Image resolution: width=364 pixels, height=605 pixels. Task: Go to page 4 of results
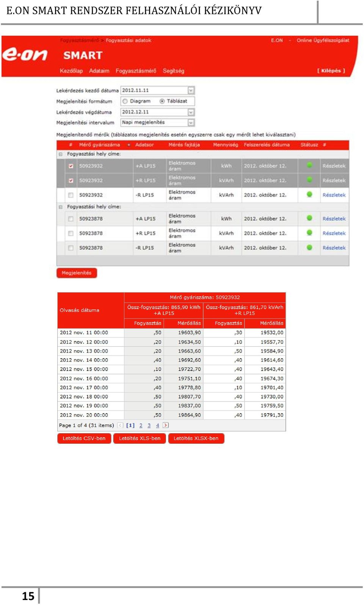coord(158,425)
